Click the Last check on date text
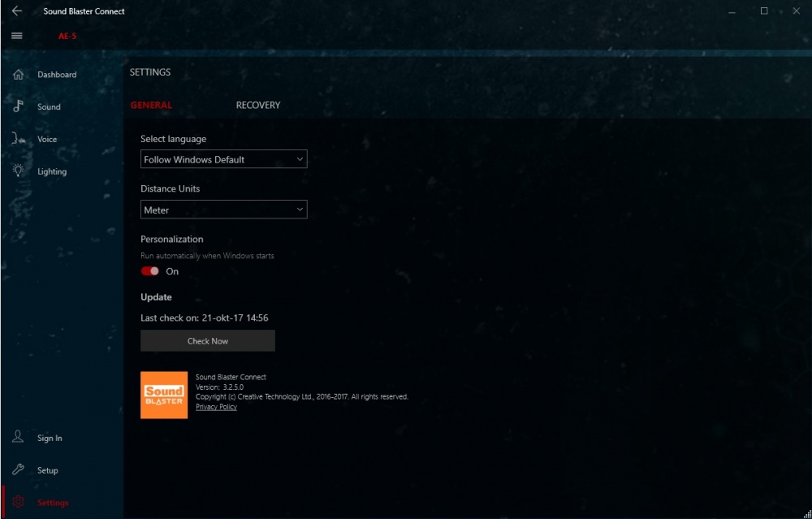Image resolution: width=812 pixels, height=519 pixels. coord(205,318)
